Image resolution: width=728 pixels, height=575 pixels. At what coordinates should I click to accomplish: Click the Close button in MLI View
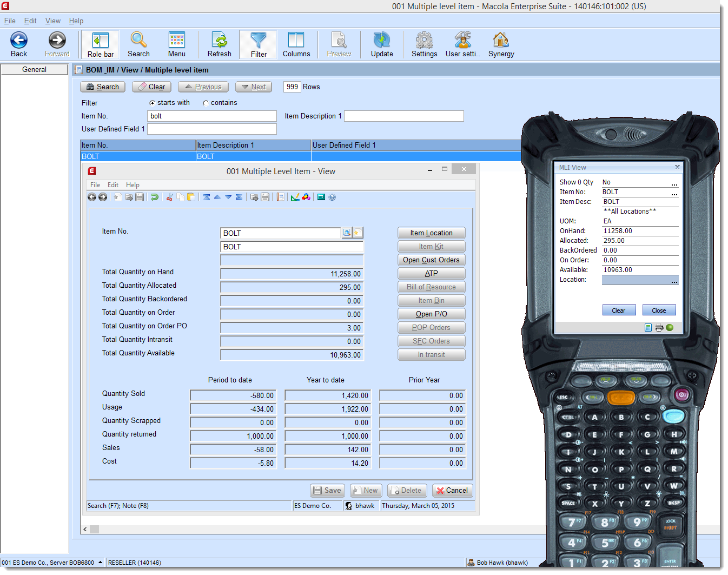pos(659,310)
